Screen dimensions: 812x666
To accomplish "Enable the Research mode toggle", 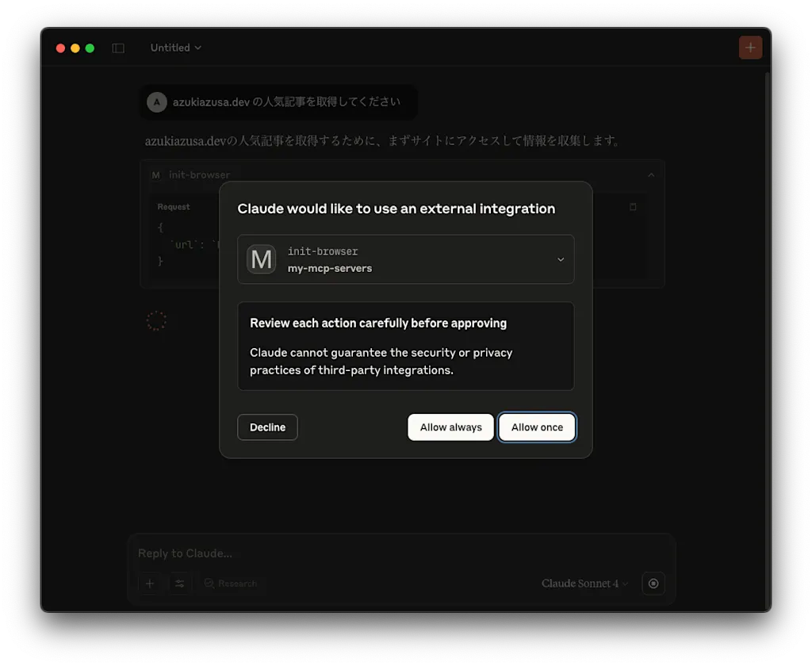I will point(231,584).
